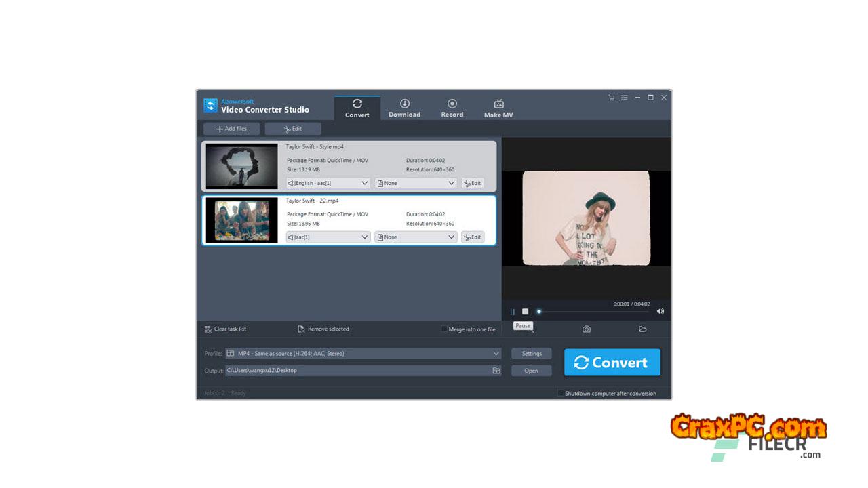This screenshot has height=488, width=868.
Task: Take a snapshot with the camera icon
Action: click(587, 329)
